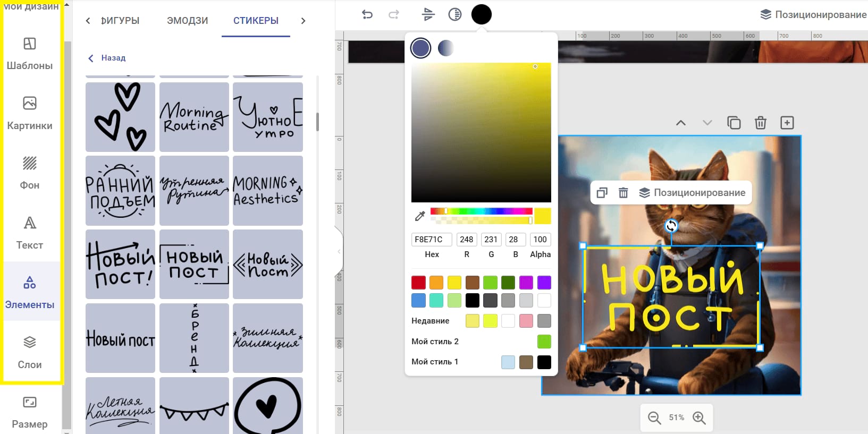
Task: Switch to gradient fill mode
Action: [x=445, y=48]
